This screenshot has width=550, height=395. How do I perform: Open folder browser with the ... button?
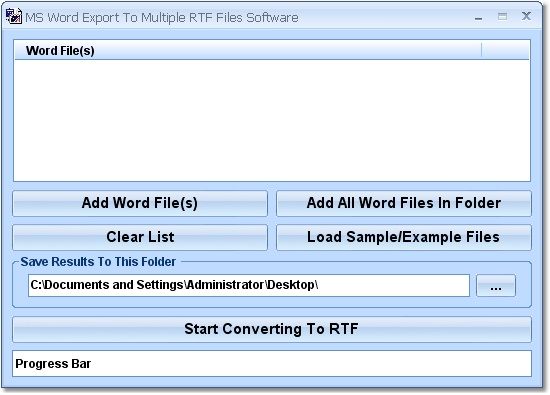(496, 286)
